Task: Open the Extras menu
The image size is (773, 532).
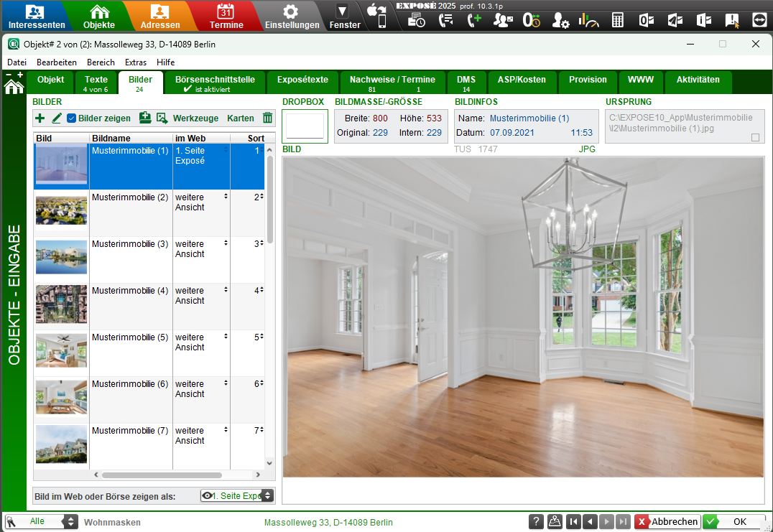Action: 135,62
